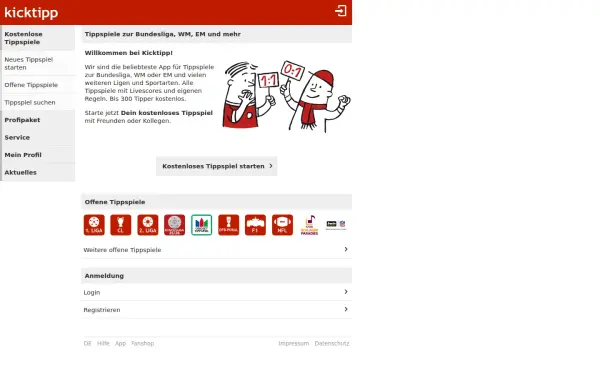Click the Willkommen bei Kicktipp! heading

click(129, 53)
